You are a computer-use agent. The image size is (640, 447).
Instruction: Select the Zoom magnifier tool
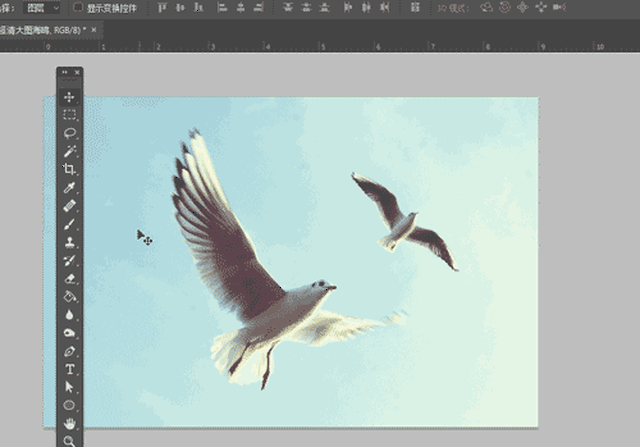69,441
